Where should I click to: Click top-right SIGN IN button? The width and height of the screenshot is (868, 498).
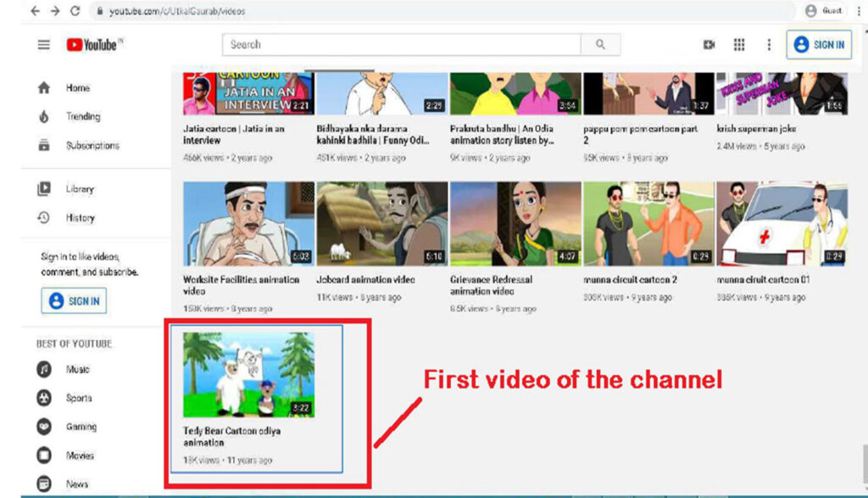pyautogui.click(x=819, y=45)
